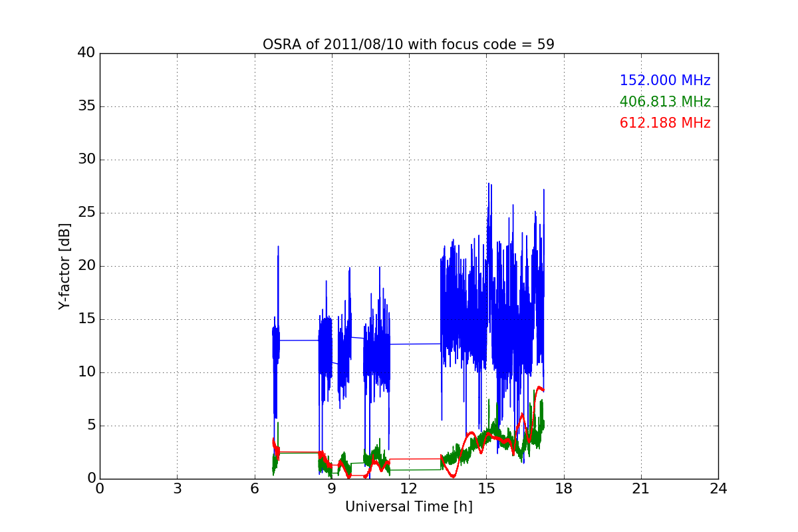
Task: Click the Universal Time [h] axis label
Action: coord(408,507)
